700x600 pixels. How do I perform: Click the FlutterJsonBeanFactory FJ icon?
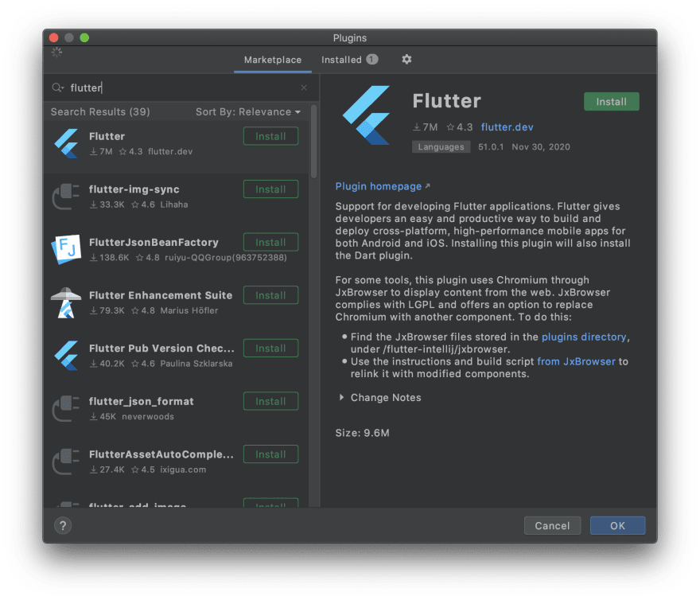click(66, 249)
